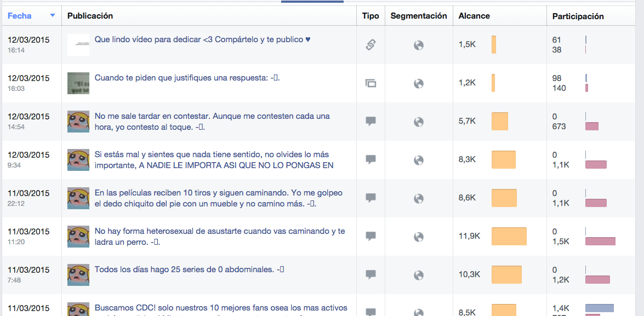Click avatar thumbnail of 'No hay forma heterosexual' post

click(x=78, y=237)
